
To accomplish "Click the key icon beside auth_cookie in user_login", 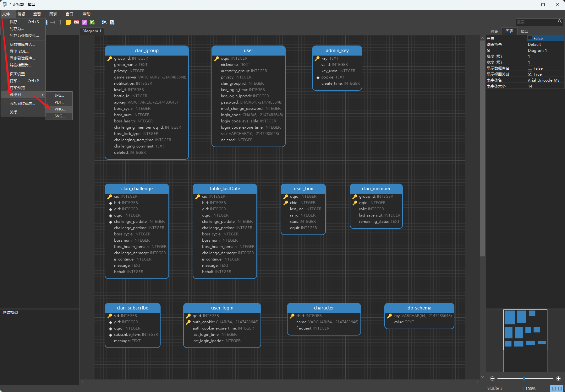I will tap(188, 322).
